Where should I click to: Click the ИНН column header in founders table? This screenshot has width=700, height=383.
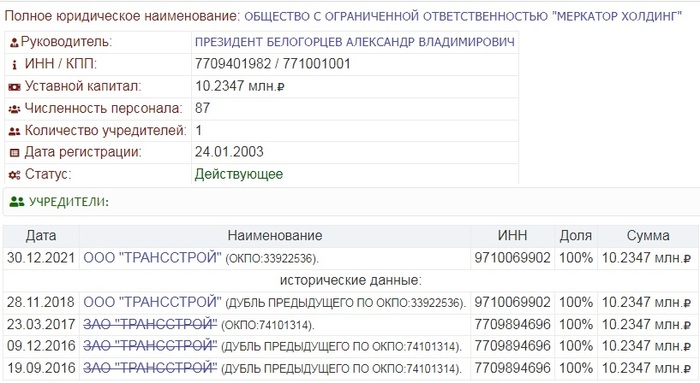click(x=512, y=236)
